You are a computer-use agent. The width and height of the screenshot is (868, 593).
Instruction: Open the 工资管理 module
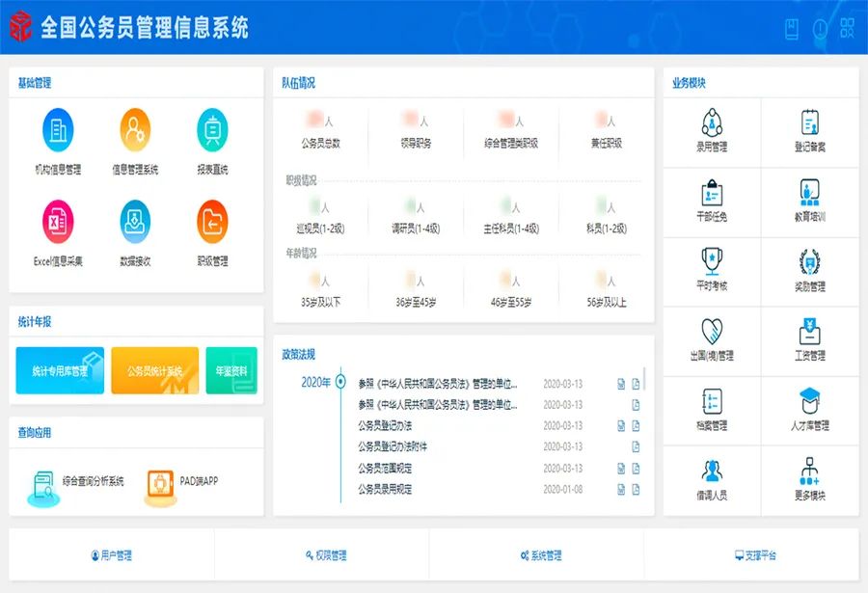coord(810,333)
